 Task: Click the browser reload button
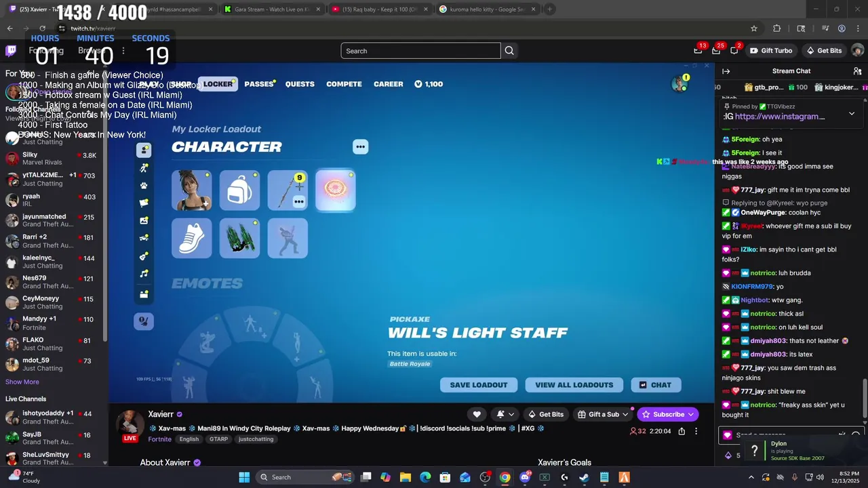(42, 28)
